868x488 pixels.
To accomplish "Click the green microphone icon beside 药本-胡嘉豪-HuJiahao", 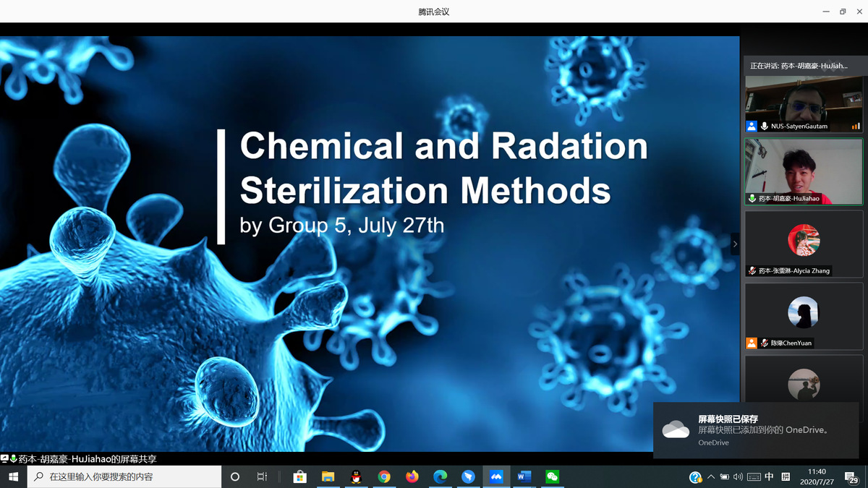I will (x=752, y=198).
